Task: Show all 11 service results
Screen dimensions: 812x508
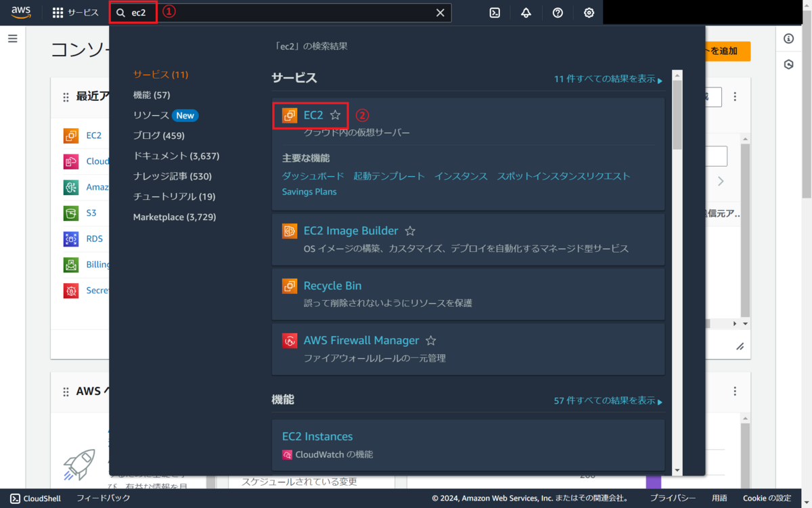Action: pyautogui.click(x=608, y=79)
